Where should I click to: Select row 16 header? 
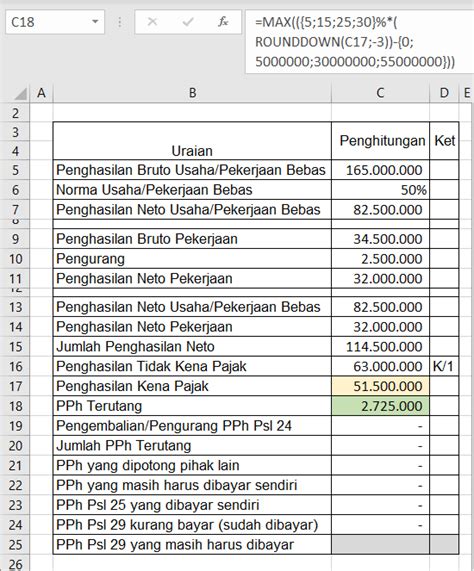pos(15,366)
